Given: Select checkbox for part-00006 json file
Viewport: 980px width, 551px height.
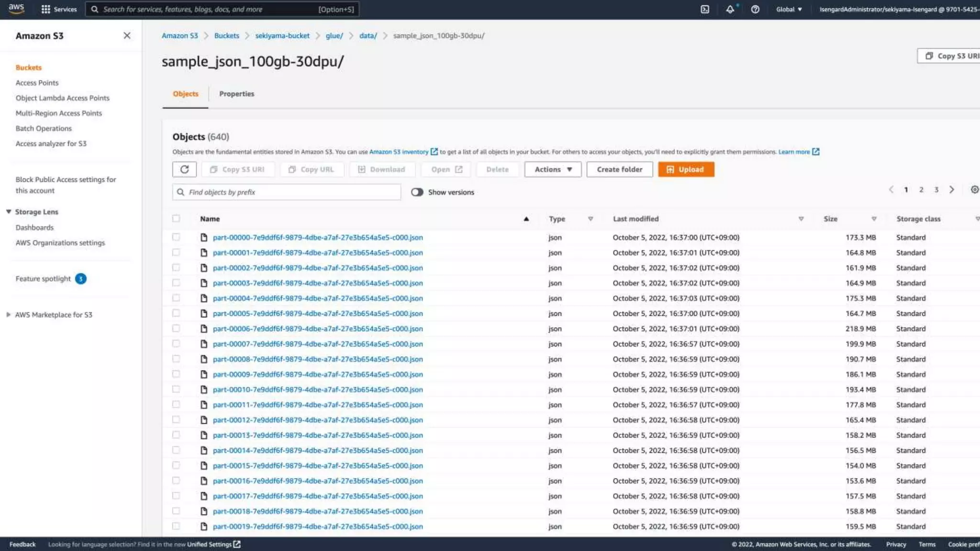Looking at the screenshot, I should click(176, 329).
